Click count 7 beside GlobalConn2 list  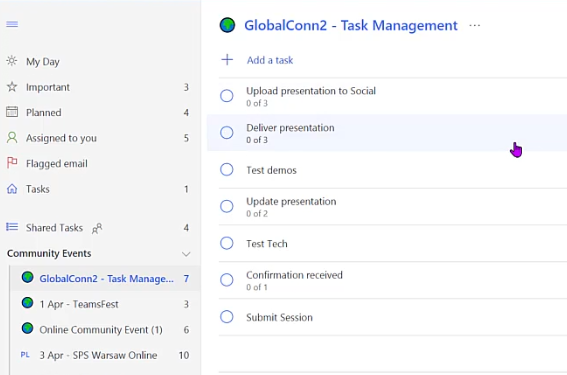pyautogui.click(x=186, y=278)
